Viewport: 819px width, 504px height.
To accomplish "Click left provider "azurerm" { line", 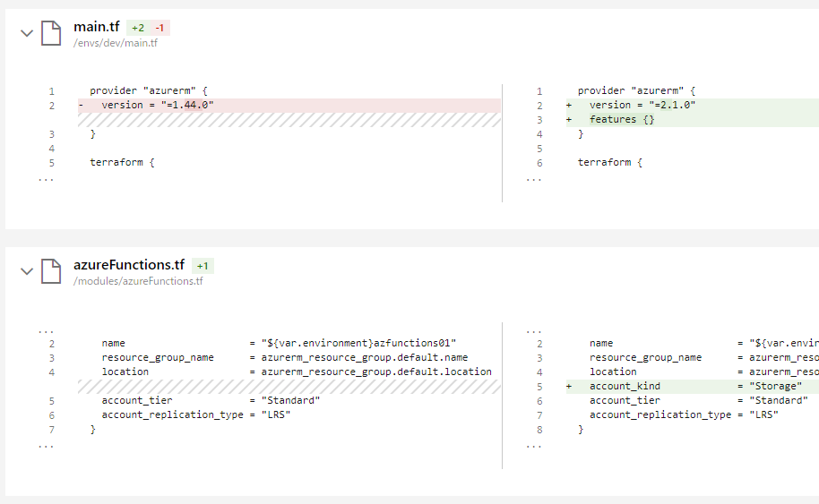I will tap(149, 90).
